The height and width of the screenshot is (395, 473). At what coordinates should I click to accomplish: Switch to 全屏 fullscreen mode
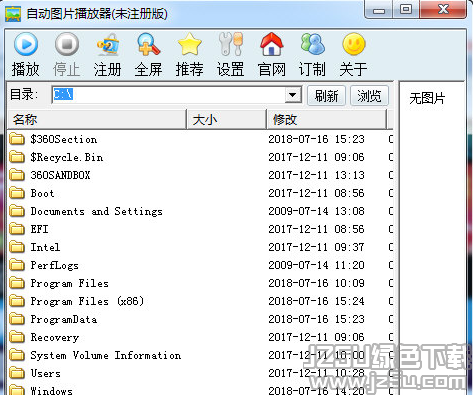pos(149,44)
